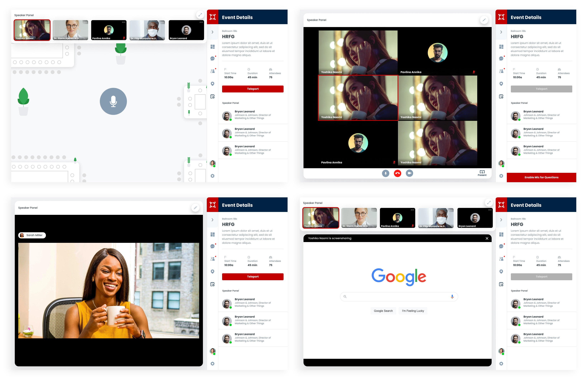The width and height of the screenshot is (588, 379).
Task: Select Dr. Filip Munashe thumbnail in top-left screen
Action: [x=147, y=30]
